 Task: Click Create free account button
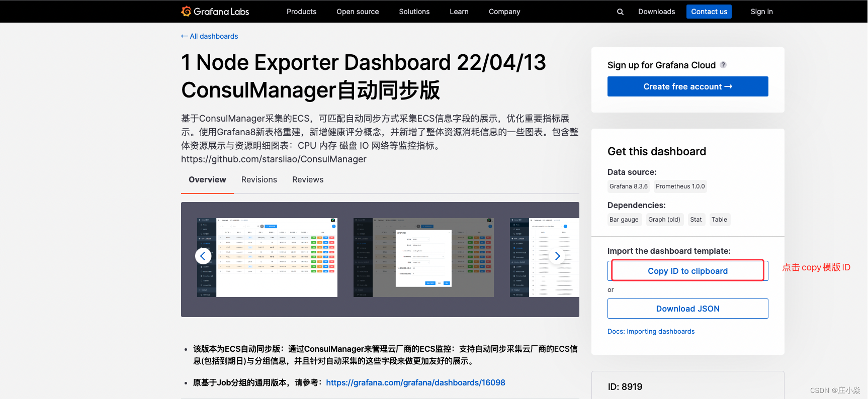[687, 86]
